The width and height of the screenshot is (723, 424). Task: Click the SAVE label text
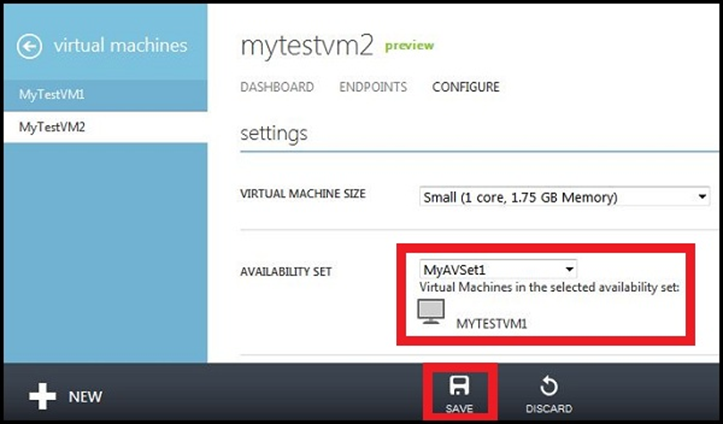point(459,408)
